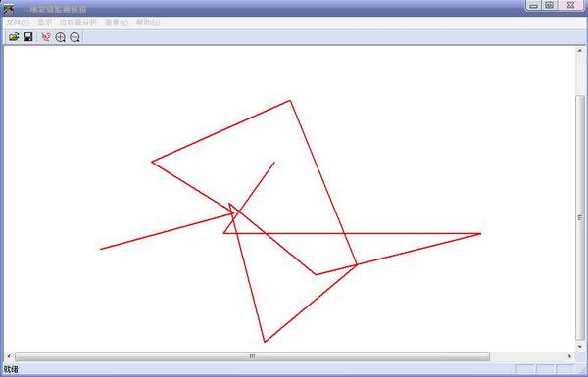Click the vertical scrollbar down arrow
The width and height of the screenshot is (588, 377).
coord(580,347)
